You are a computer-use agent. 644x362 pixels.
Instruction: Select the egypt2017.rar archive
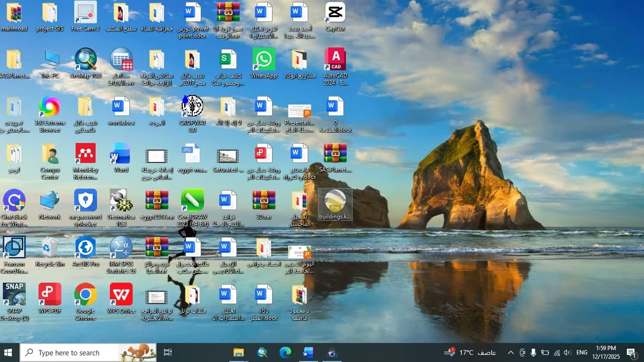(x=156, y=205)
